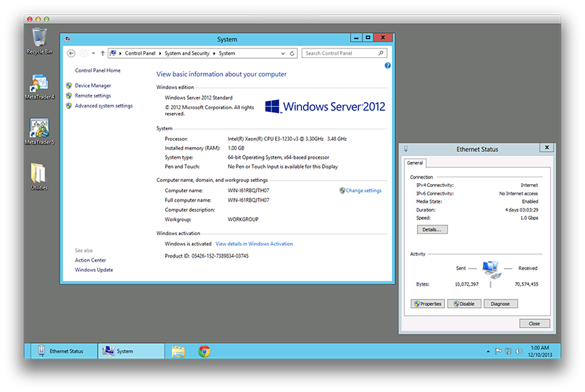Click the macOS green zoom button

[47, 19]
